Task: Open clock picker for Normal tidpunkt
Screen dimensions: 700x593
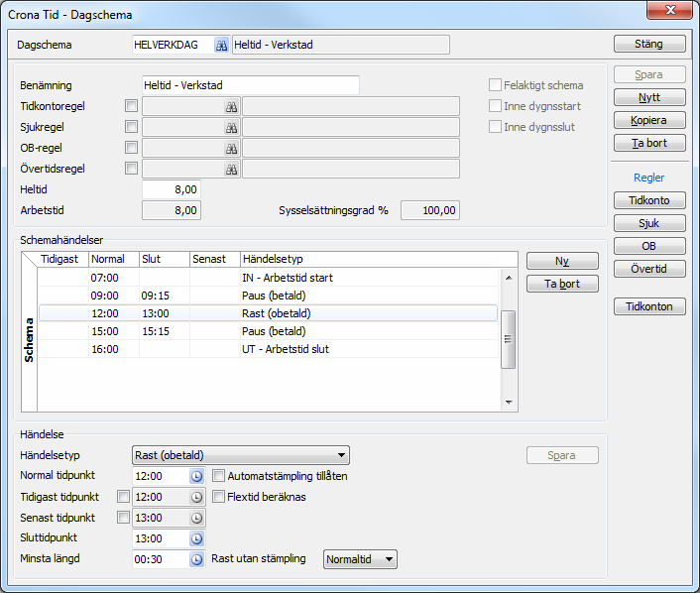Action: (196, 476)
